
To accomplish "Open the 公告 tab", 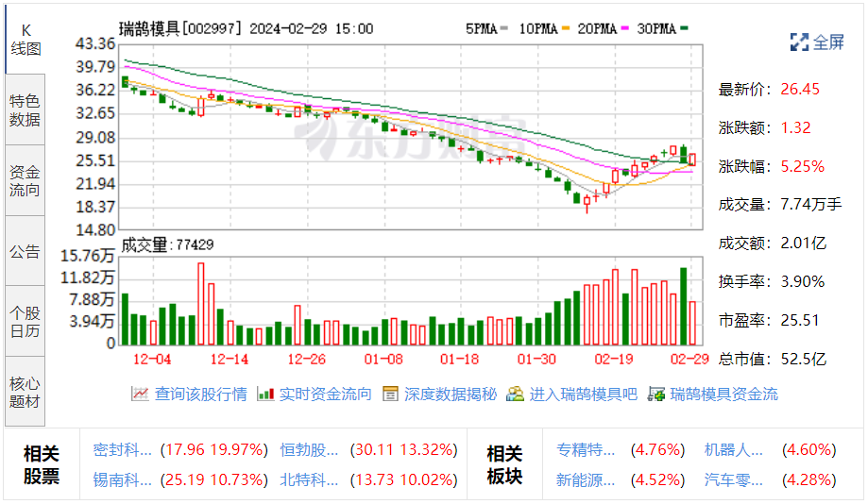I will [25, 251].
